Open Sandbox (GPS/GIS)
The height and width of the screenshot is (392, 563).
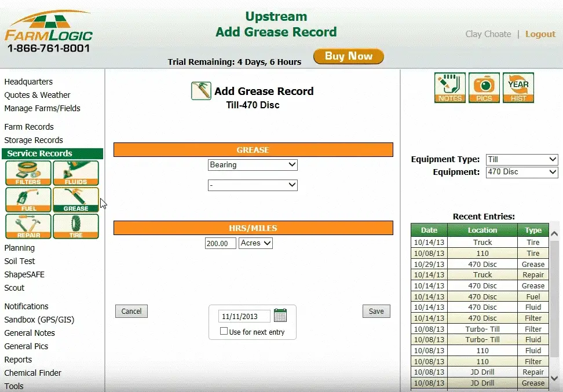tap(39, 320)
